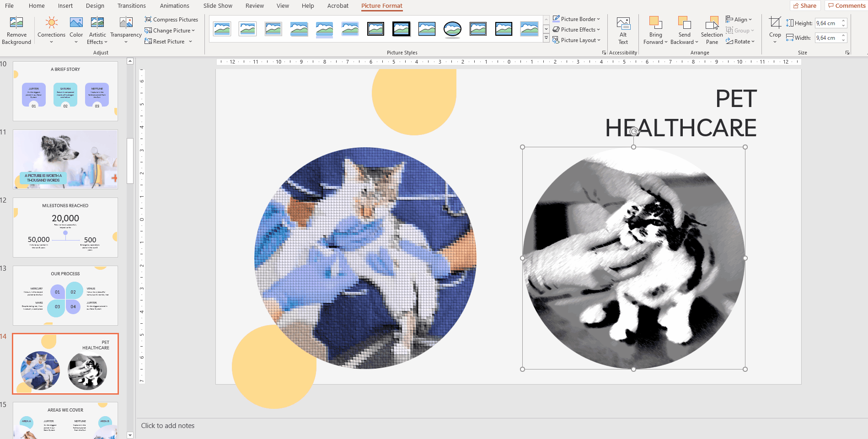
Task: Click the Remove Background icon
Action: click(x=16, y=23)
